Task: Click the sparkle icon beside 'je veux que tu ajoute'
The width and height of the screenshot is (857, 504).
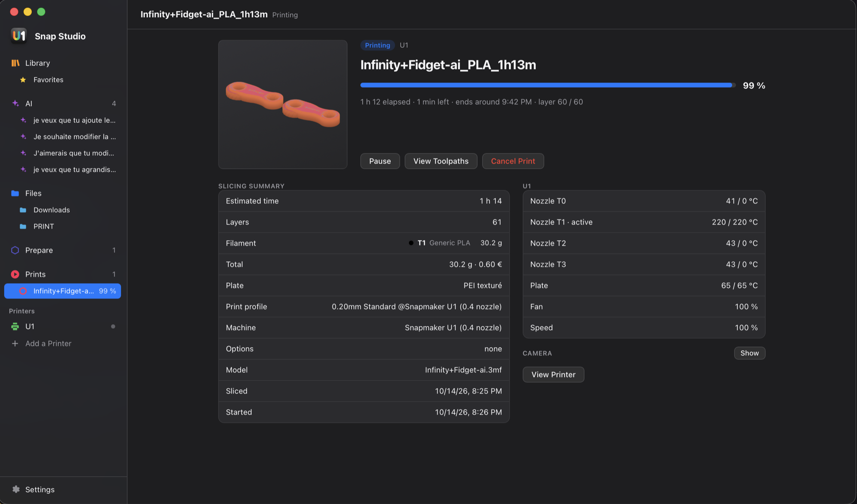Action: point(24,120)
